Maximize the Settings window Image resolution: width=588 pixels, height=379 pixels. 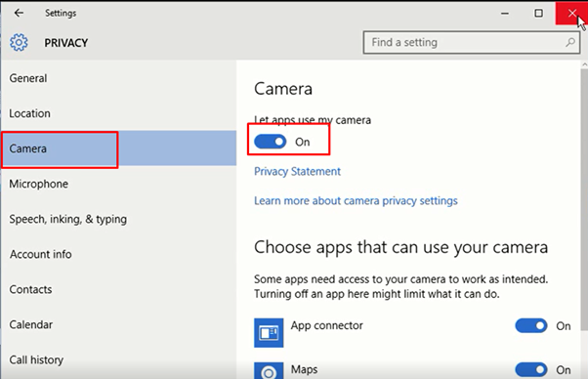coord(538,13)
